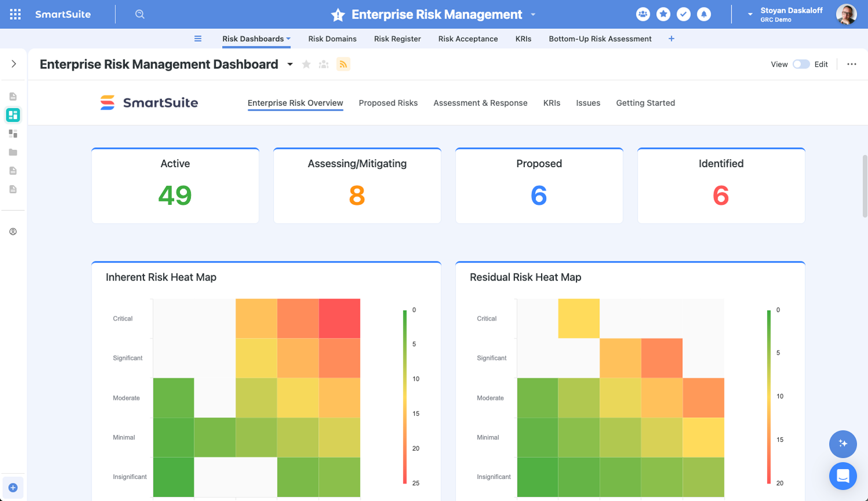The image size is (868, 501).
Task: Go to Proposed Risks page
Action: pos(388,103)
